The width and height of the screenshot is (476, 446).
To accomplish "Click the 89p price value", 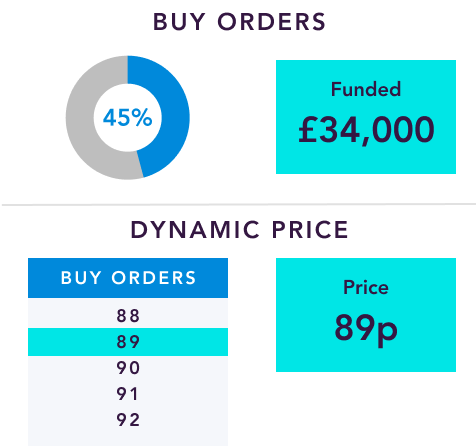I will 366,329.
